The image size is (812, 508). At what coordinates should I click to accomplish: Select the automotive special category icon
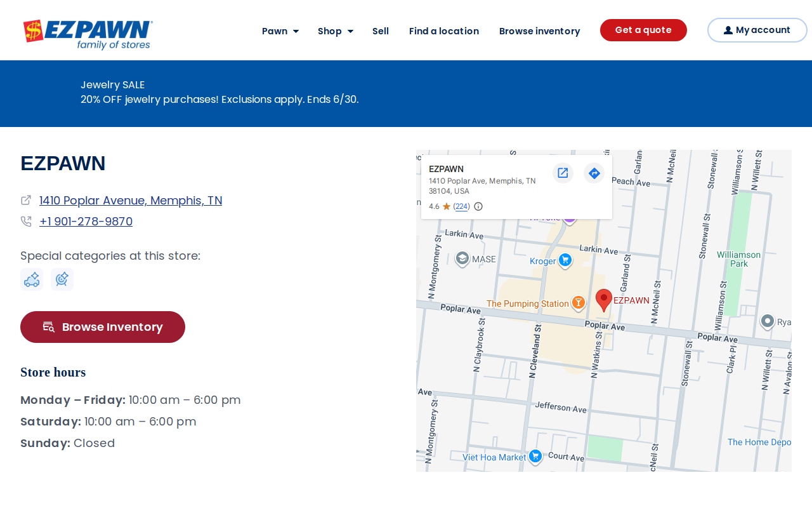pos(32,279)
